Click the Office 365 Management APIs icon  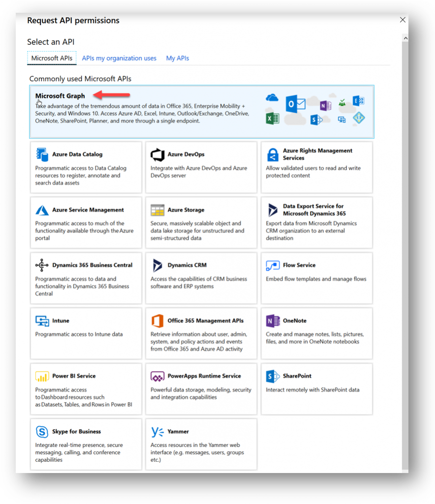(157, 321)
